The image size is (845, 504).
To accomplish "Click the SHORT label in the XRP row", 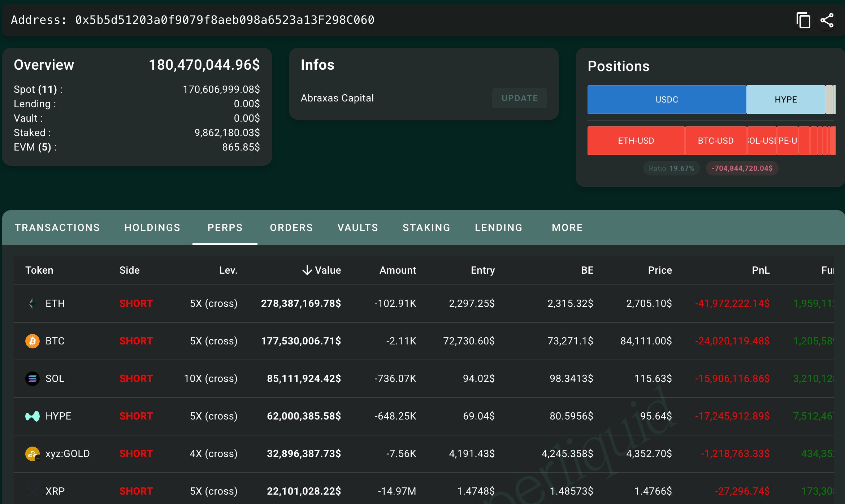I will 136,491.
